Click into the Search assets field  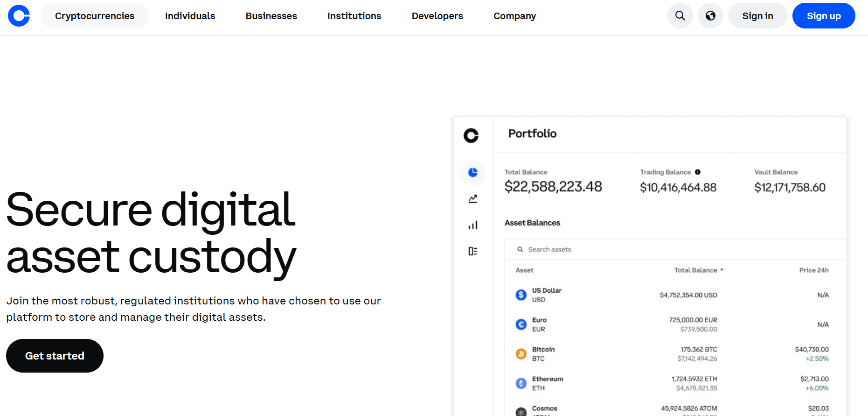click(675, 249)
